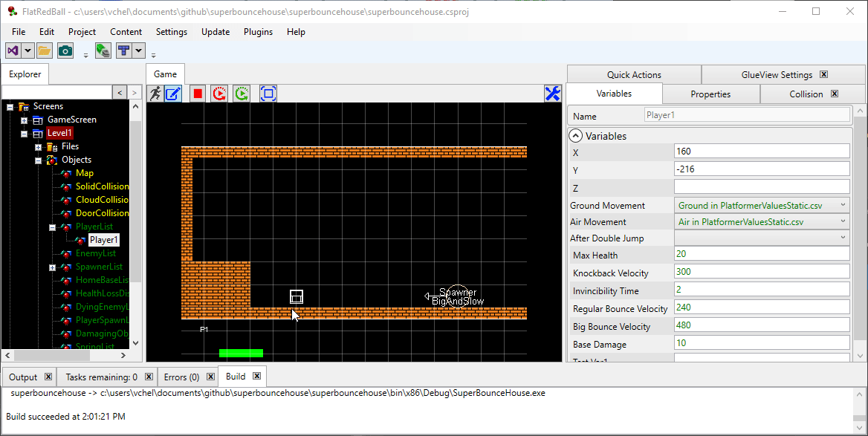Close the Errors tab

(x=210, y=377)
